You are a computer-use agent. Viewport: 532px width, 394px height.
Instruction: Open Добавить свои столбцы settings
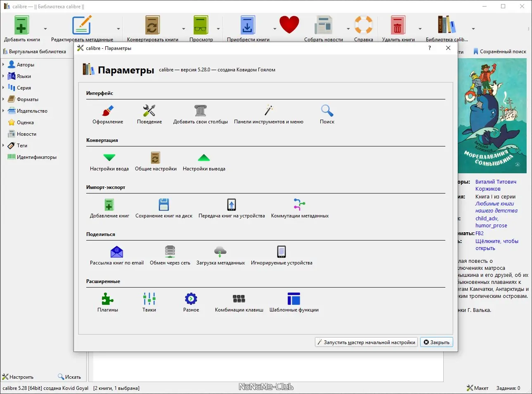click(x=201, y=114)
